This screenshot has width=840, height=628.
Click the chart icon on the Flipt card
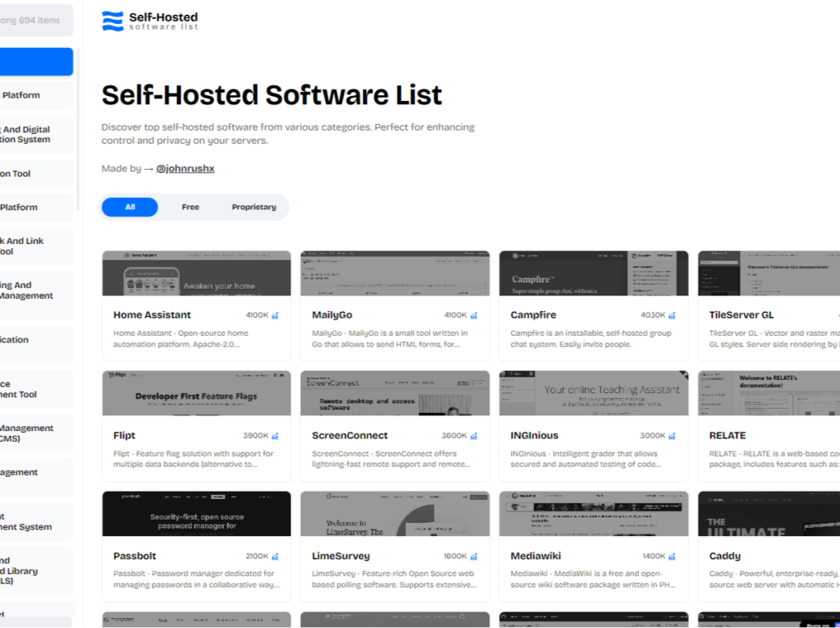276,436
